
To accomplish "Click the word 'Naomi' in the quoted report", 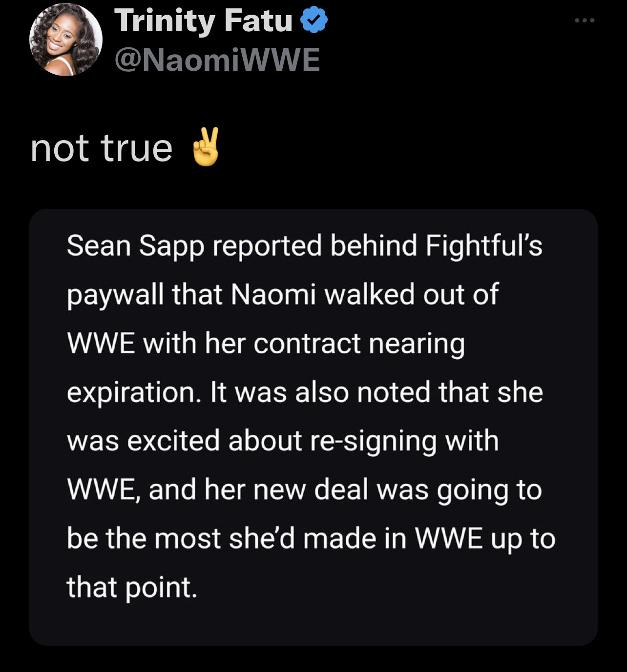I will pyautogui.click(x=273, y=294).
